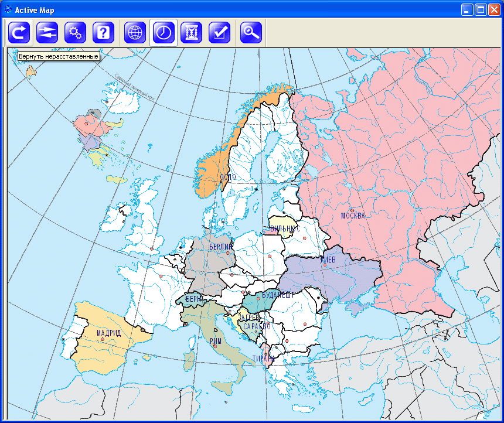Image resolution: width=504 pixels, height=423 pixels.
Task: Click the ТИРАНА label on Albania
Action: pyautogui.click(x=263, y=359)
